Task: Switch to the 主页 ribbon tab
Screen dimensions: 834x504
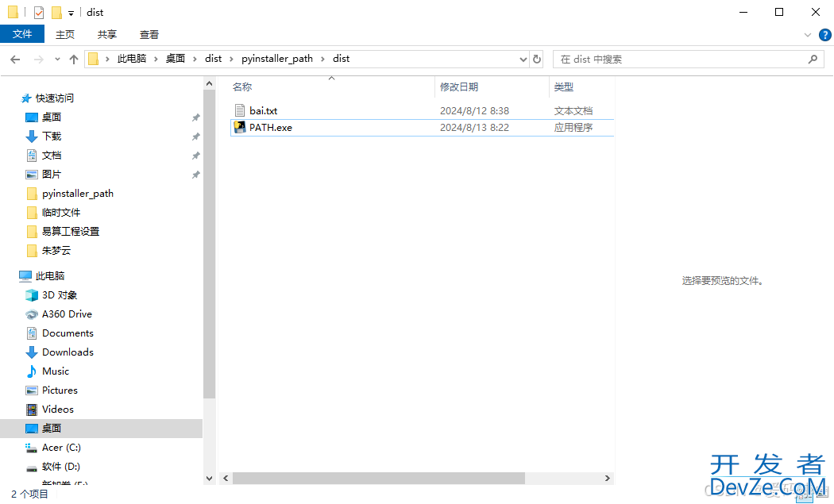Action: pyautogui.click(x=65, y=35)
